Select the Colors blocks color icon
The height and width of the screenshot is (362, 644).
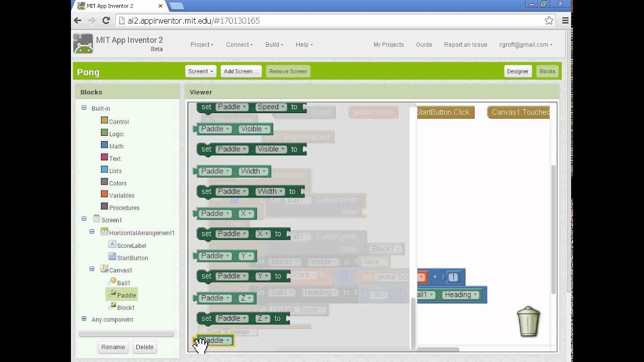point(105,182)
